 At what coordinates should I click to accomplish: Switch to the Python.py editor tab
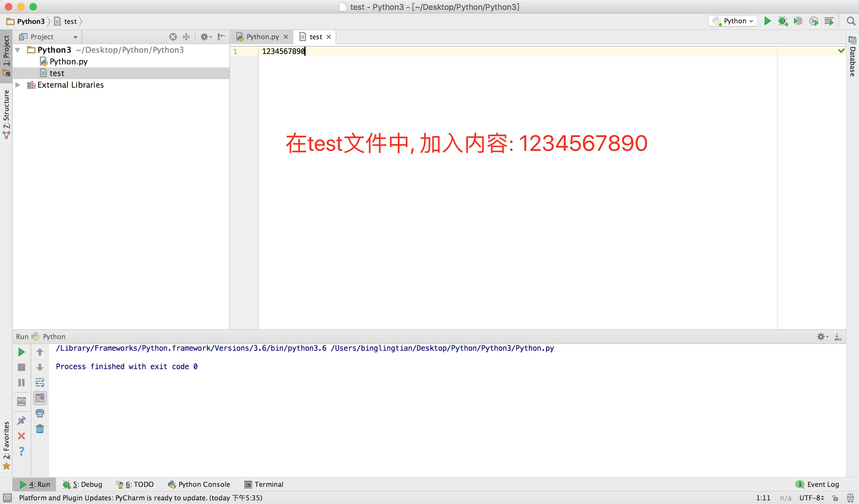click(x=262, y=37)
